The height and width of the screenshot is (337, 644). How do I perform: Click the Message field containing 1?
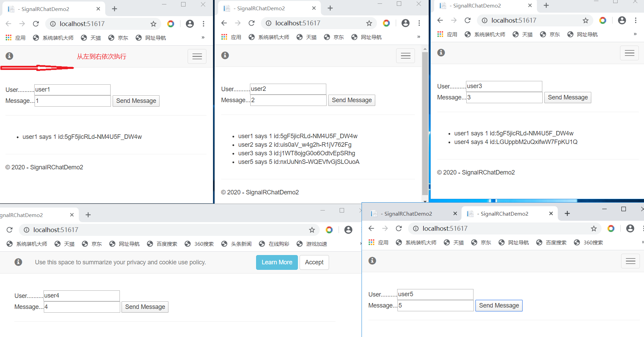(72, 101)
